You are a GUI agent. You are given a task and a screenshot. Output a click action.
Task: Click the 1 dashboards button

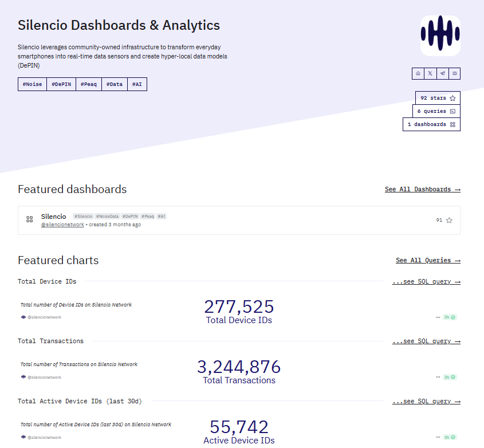pos(431,124)
